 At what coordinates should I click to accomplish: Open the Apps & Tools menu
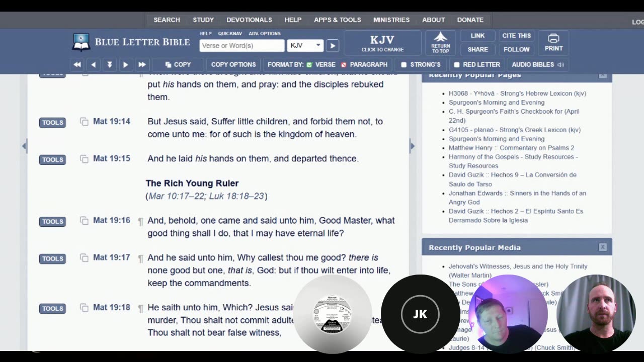click(337, 20)
